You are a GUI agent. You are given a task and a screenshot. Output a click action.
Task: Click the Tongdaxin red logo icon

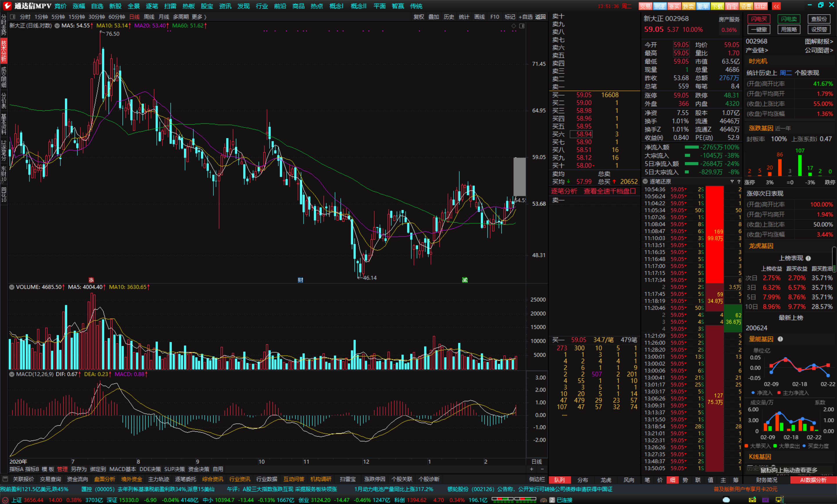click(x=7, y=6)
